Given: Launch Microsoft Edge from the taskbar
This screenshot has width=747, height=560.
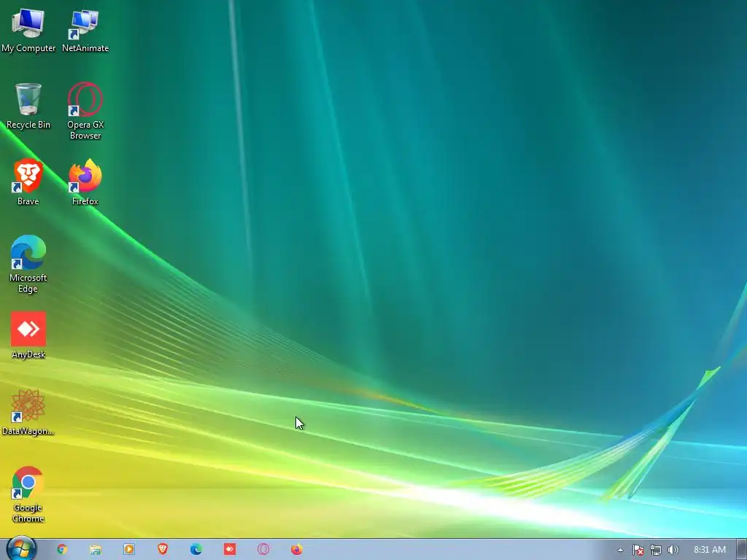Looking at the screenshot, I should click(x=196, y=550).
